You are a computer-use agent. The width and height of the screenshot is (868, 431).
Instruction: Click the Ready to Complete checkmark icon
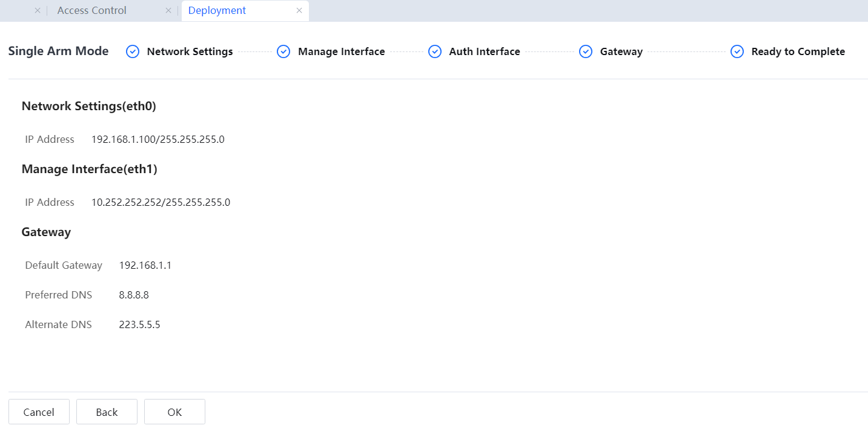737,52
